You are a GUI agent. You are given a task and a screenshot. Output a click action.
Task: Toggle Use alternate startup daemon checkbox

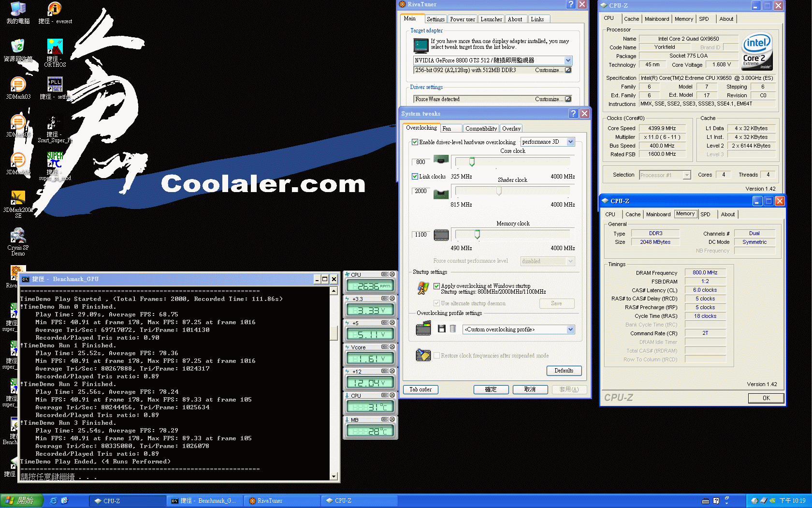pos(436,303)
